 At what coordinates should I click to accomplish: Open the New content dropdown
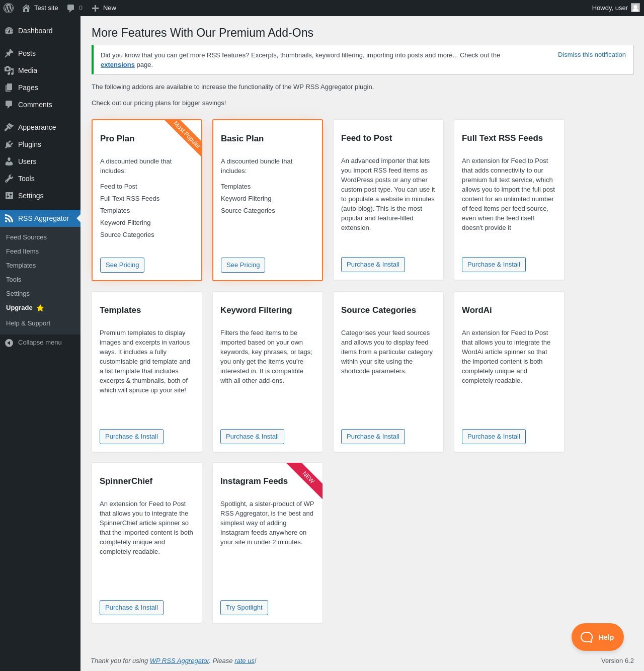[104, 8]
